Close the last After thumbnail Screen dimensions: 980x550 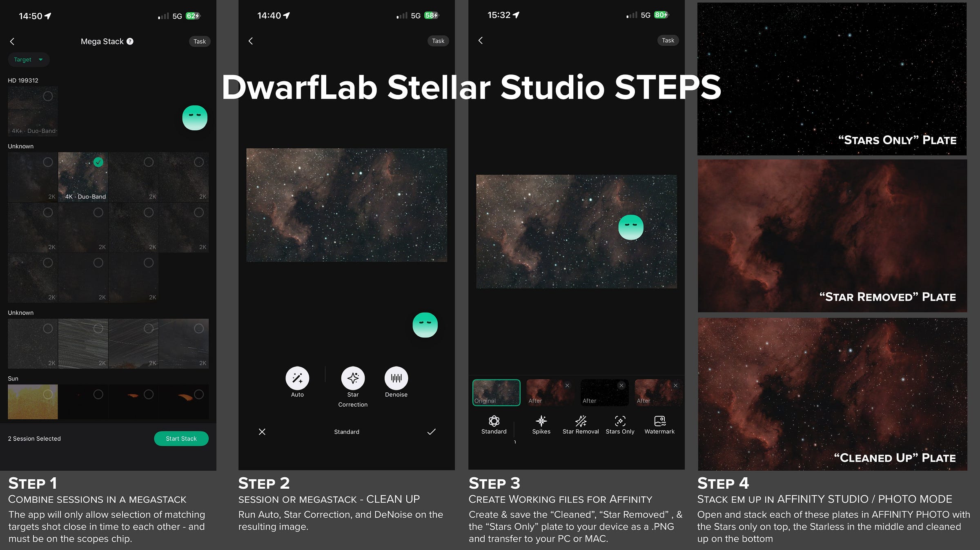pos(676,385)
